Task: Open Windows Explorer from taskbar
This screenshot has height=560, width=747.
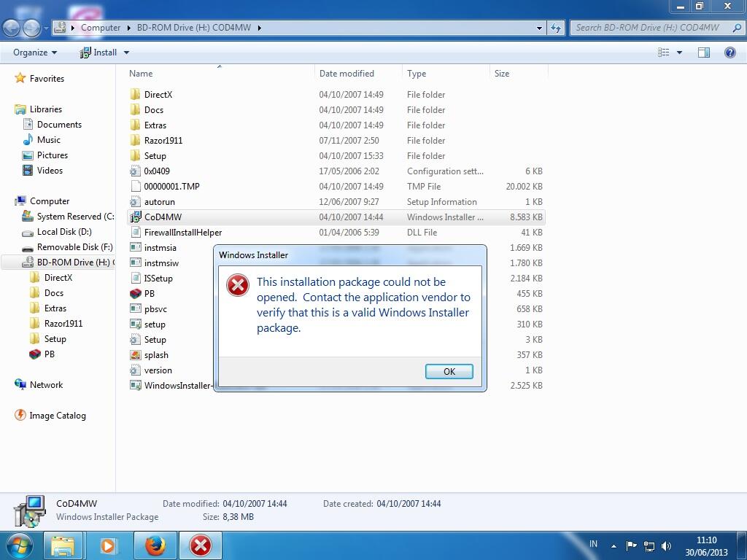Action: [x=63, y=545]
